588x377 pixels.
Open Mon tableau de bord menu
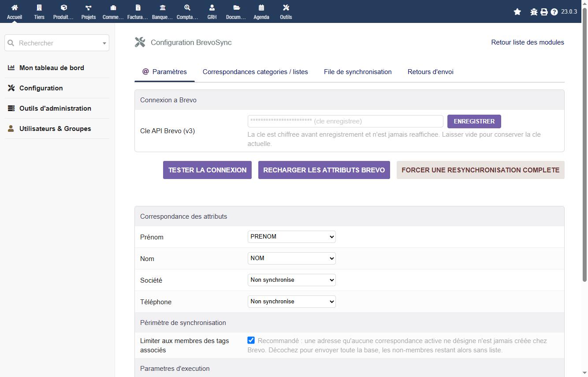coord(52,67)
